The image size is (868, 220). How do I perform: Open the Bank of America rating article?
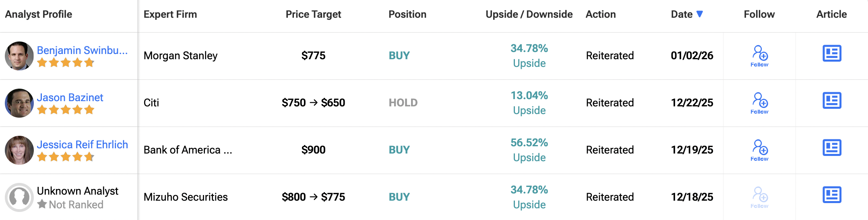[x=832, y=148]
